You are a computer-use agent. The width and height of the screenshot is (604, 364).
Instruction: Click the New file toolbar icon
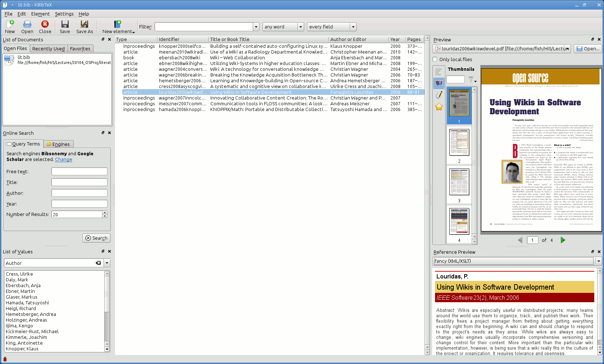pyautogui.click(x=10, y=27)
